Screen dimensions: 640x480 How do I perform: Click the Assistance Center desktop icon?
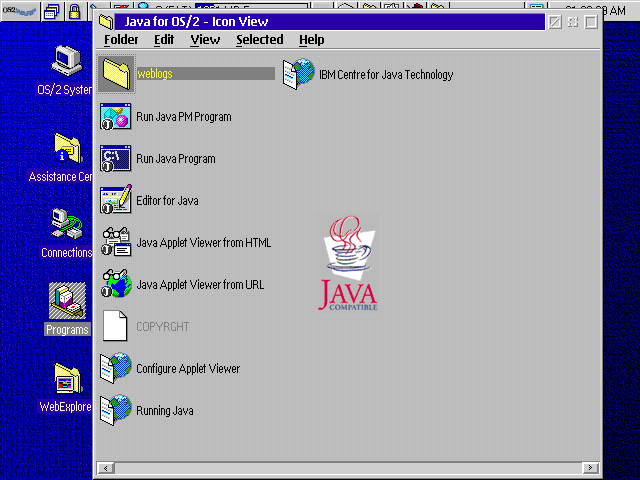[68, 149]
